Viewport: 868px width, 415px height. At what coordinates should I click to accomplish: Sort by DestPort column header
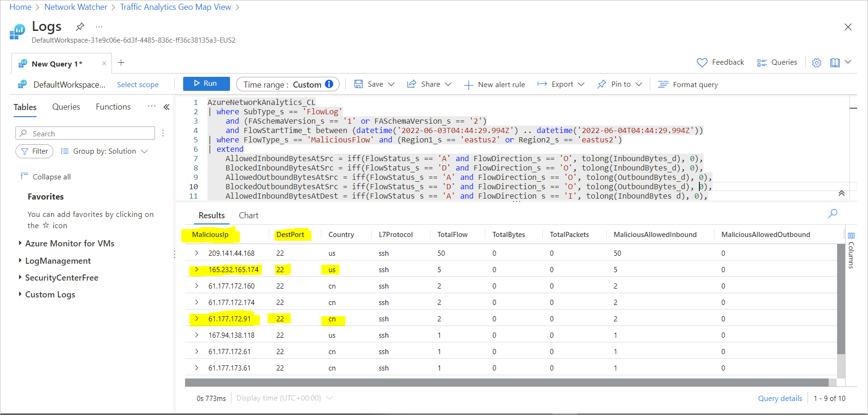(x=290, y=235)
